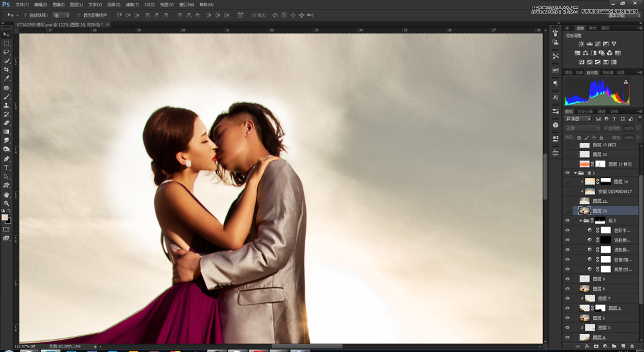644x352 pixels.
Task: Select the Clone Stamp tool
Action: click(6, 106)
